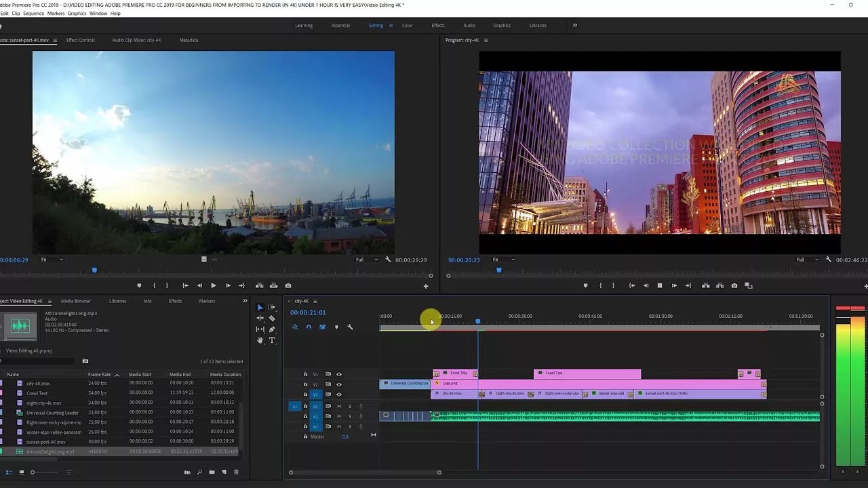This screenshot has height=488, width=868.
Task: Switch to Color workspace
Action: point(407,26)
